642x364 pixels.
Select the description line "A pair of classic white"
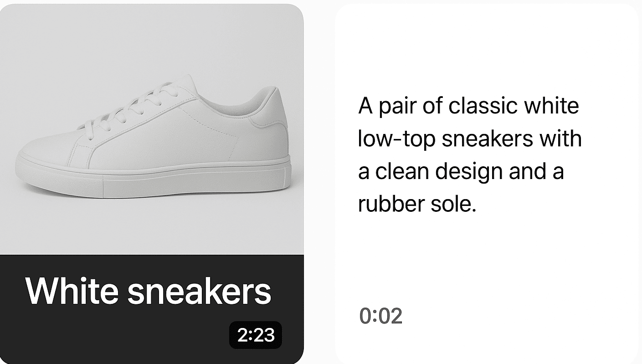tap(468, 106)
